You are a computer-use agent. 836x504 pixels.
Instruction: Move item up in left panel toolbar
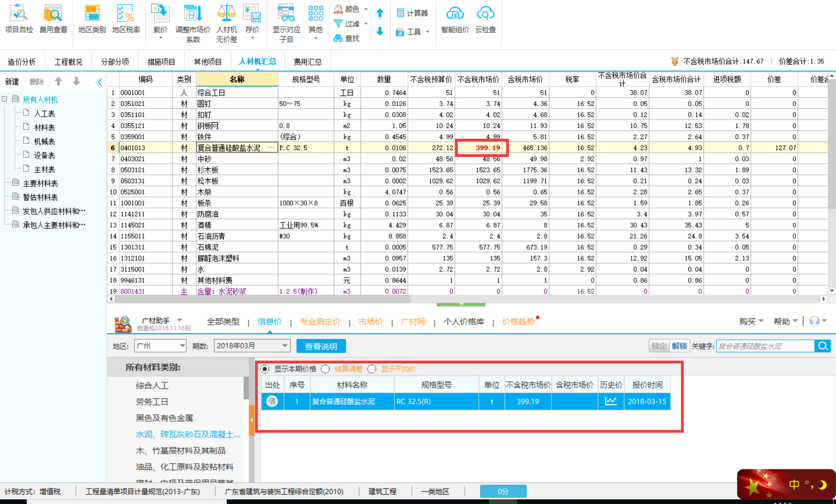coord(59,81)
